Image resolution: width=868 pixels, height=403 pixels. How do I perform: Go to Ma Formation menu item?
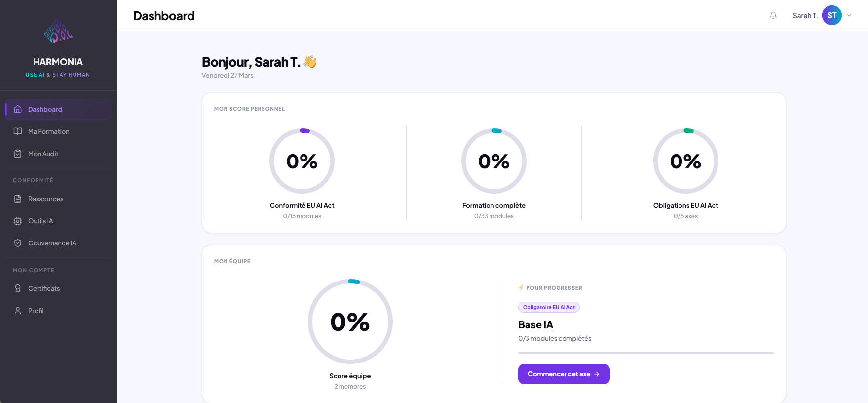pos(58,131)
